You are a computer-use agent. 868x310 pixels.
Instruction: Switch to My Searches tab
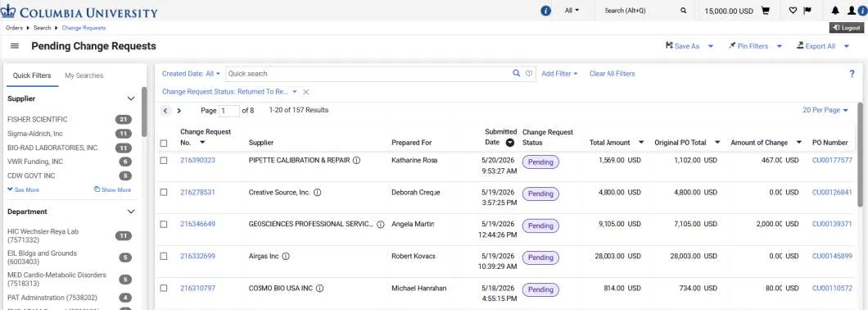(84, 75)
